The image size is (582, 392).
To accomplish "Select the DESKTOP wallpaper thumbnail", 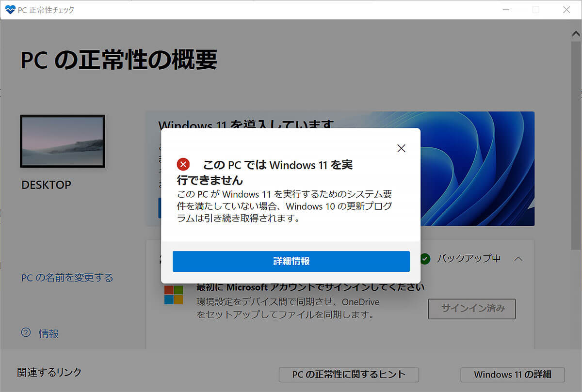I will tap(63, 141).
